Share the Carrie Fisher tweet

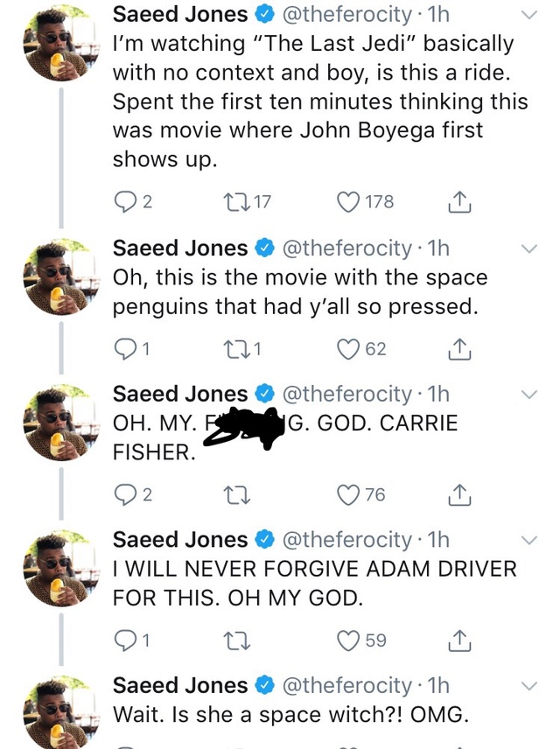tap(459, 494)
